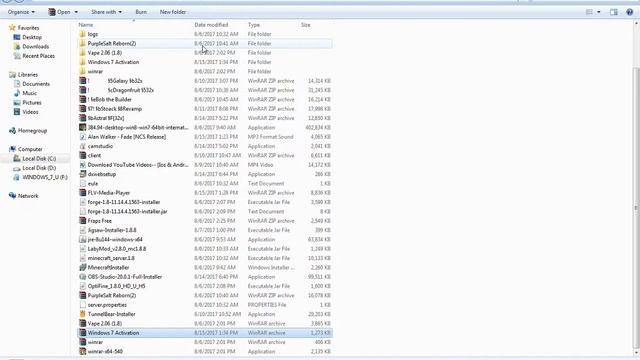Select the LabyMod_v2.8.0_mc1.8.8 file name

click(117, 249)
